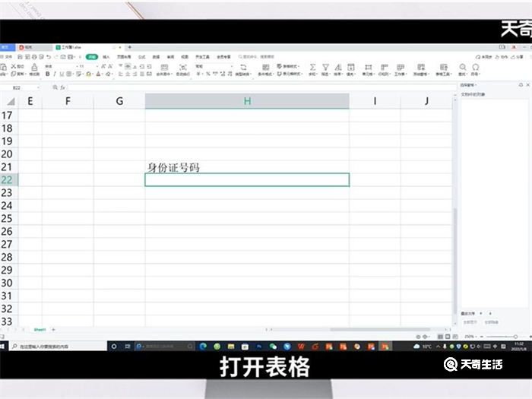Click the Decrease font size icon

coord(110,67)
